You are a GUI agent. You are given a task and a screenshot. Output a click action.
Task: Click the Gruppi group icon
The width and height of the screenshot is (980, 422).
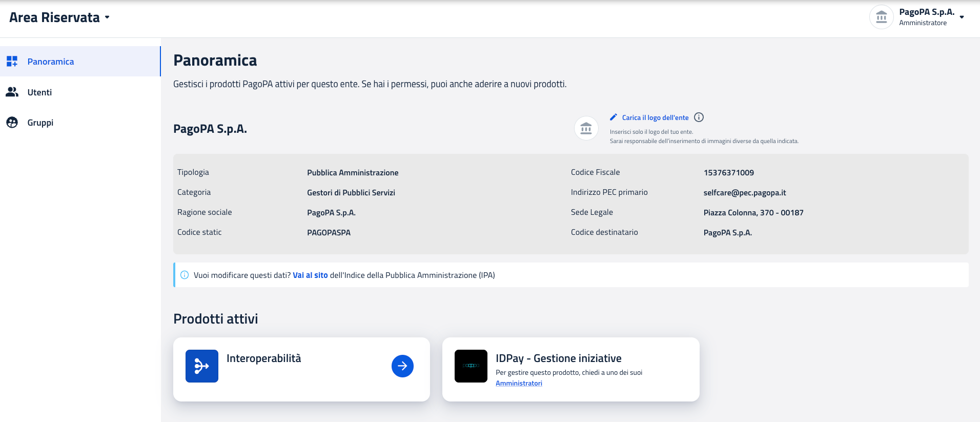click(x=12, y=123)
